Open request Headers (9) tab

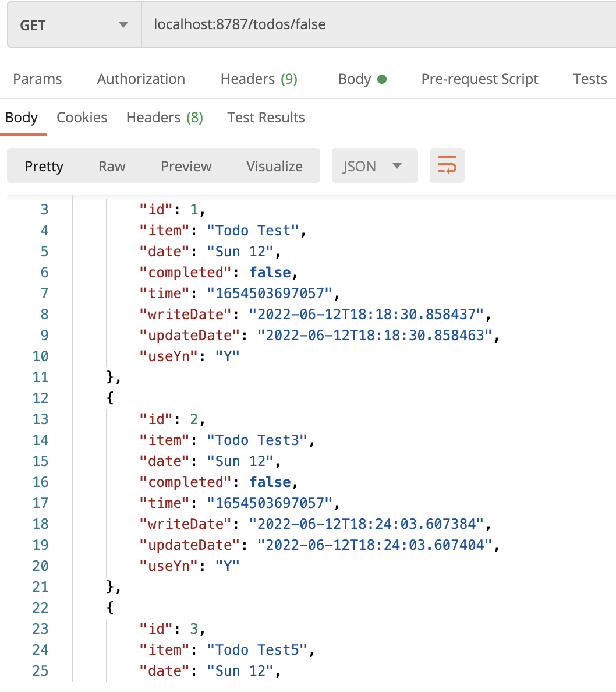(x=259, y=79)
